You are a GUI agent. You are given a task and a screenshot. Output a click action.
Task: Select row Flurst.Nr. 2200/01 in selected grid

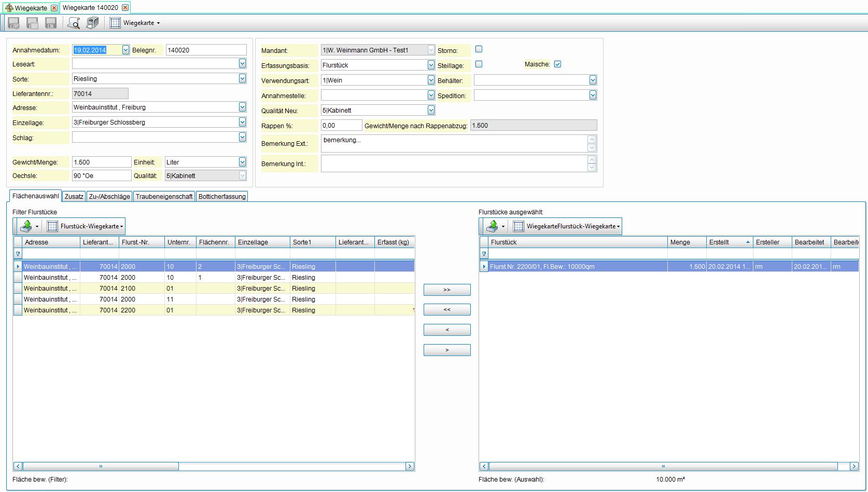click(x=669, y=266)
